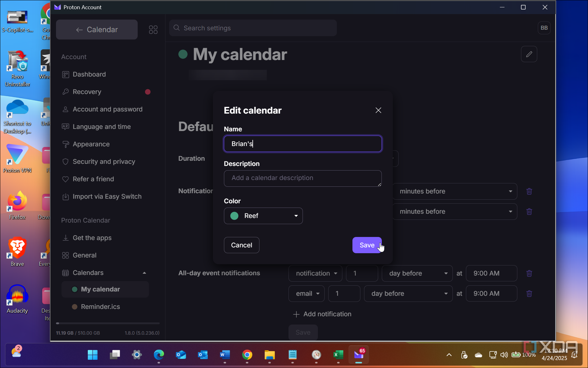
Task: Collapse the Calendars section arrow
Action: [144, 273]
